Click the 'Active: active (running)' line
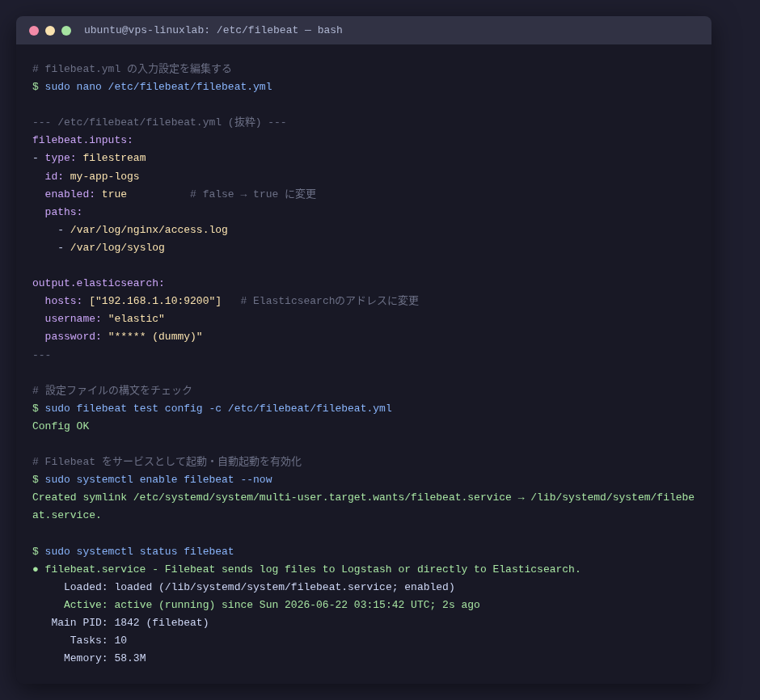Screen dimensions: 760x700 tap(272, 605)
